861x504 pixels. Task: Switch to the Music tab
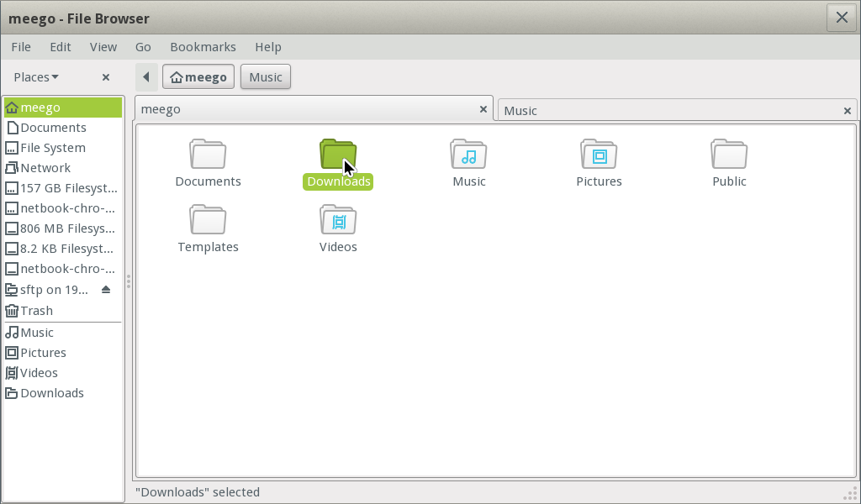coord(678,110)
